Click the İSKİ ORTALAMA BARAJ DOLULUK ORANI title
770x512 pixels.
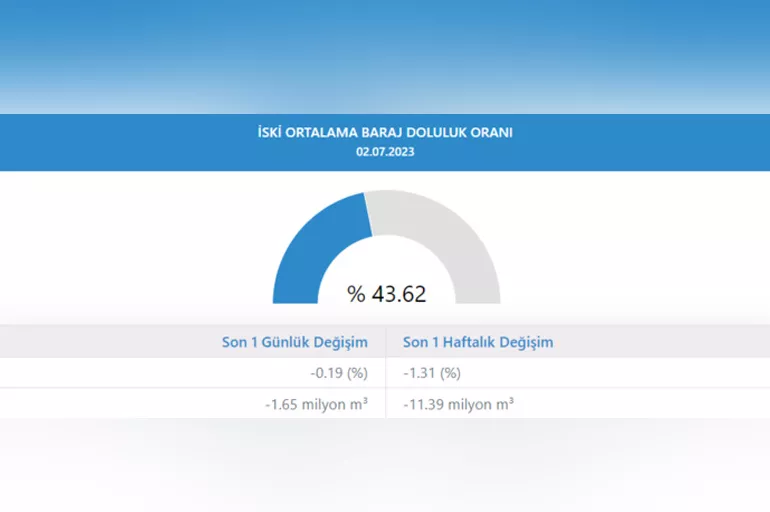pos(385,132)
